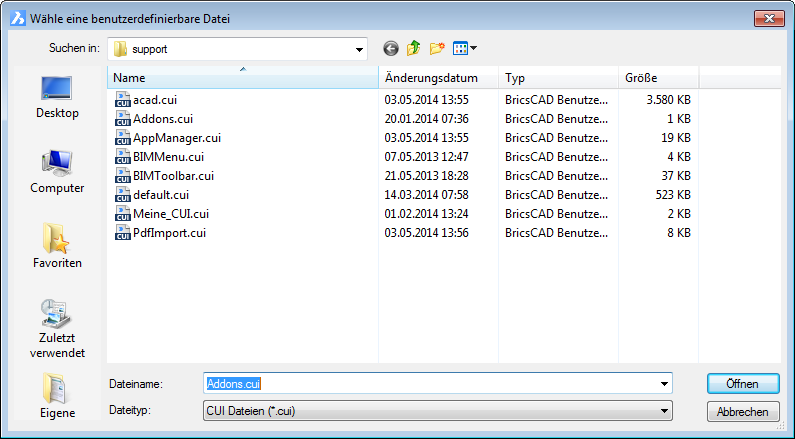Image resolution: width=795 pixels, height=439 pixels.
Task: Click the Öffnen button
Action: pyautogui.click(x=743, y=383)
